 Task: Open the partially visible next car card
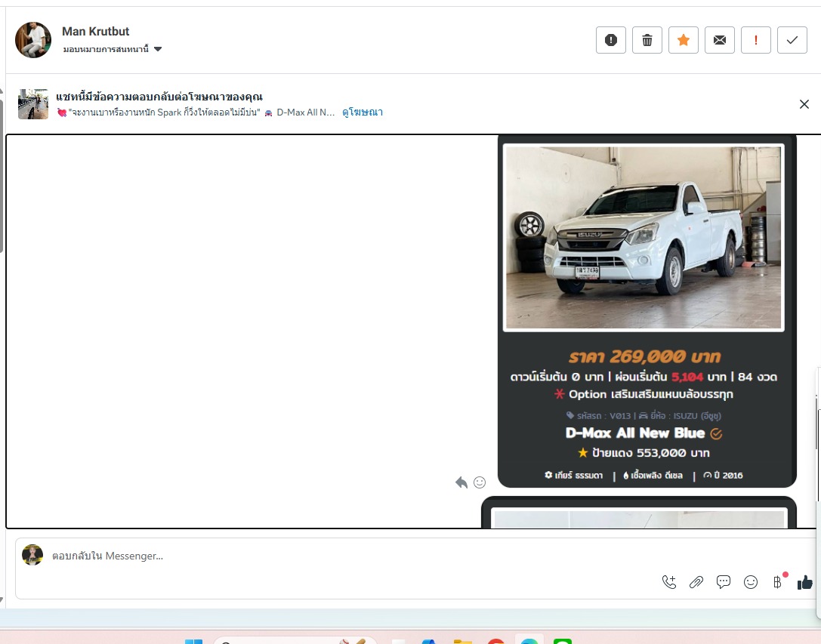(x=639, y=513)
